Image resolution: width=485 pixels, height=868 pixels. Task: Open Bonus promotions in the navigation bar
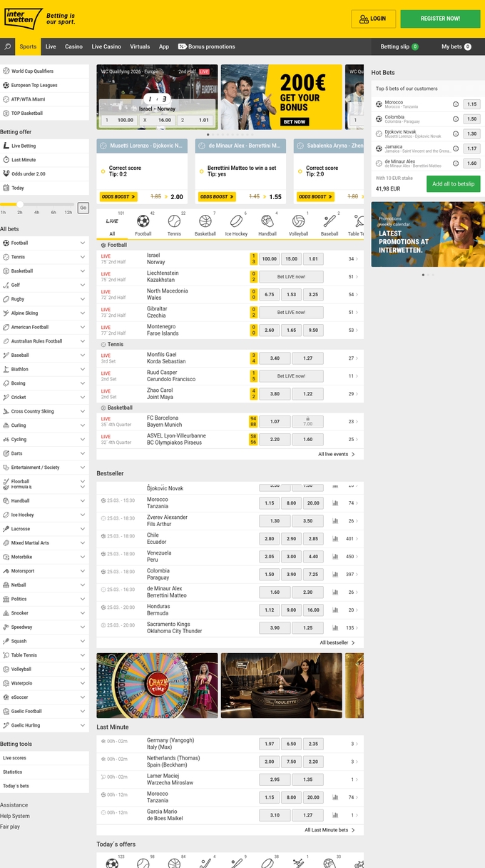[207, 46]
